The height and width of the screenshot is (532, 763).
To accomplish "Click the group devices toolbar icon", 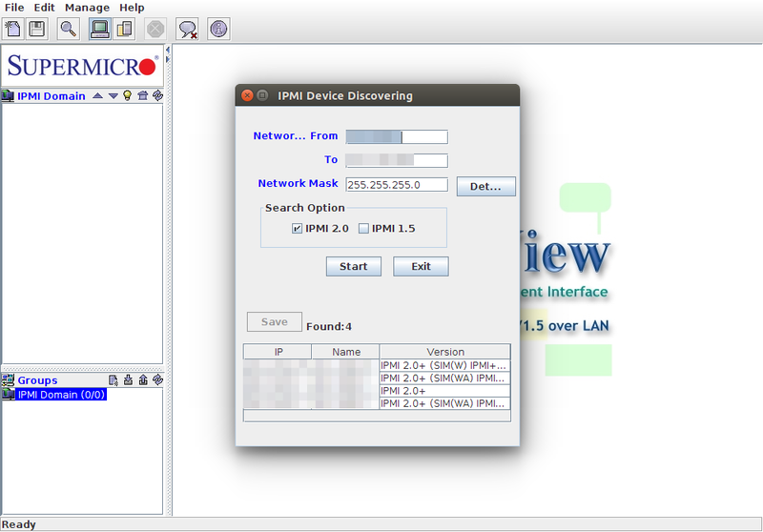I will click(124, 30).
